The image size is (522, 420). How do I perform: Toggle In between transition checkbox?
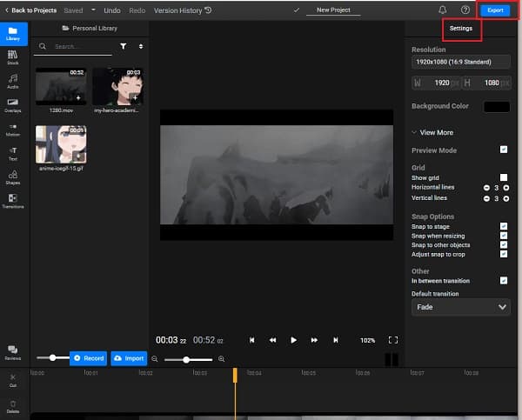point(504,281)
